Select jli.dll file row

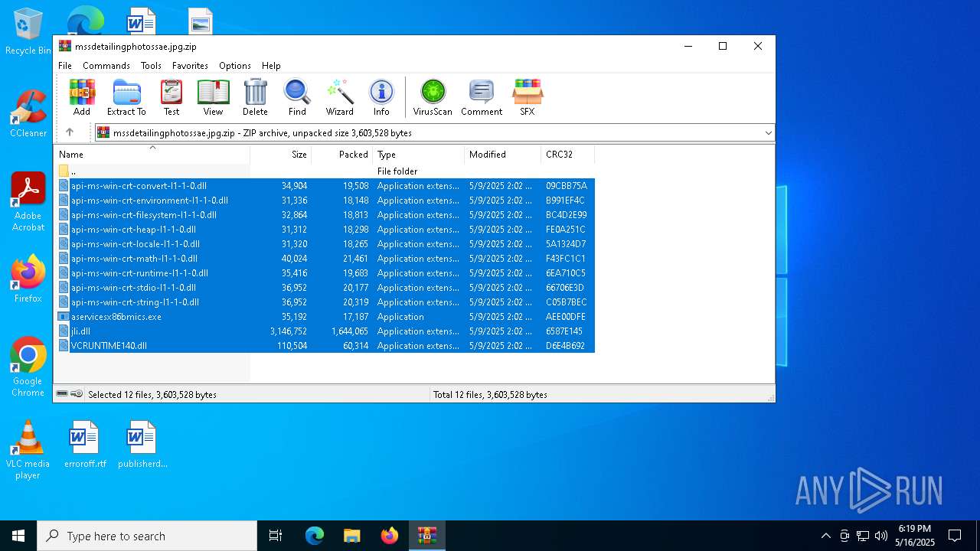pos(325,331)
